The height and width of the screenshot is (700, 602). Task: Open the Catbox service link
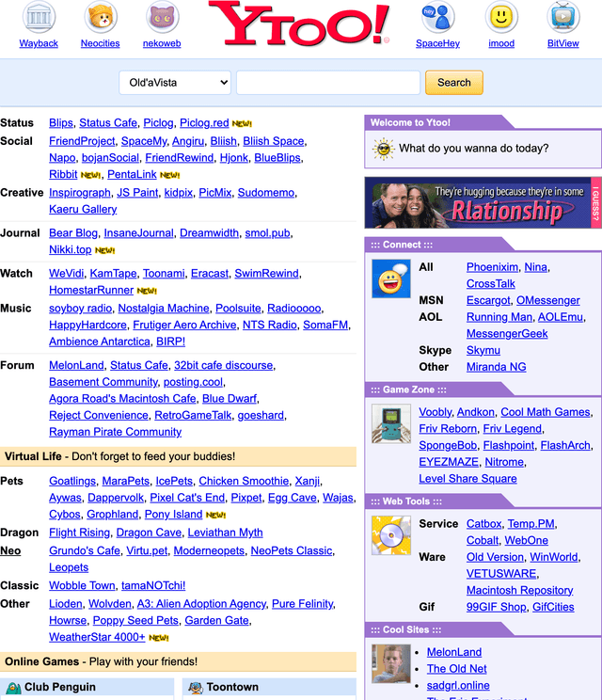pos(483,524)
